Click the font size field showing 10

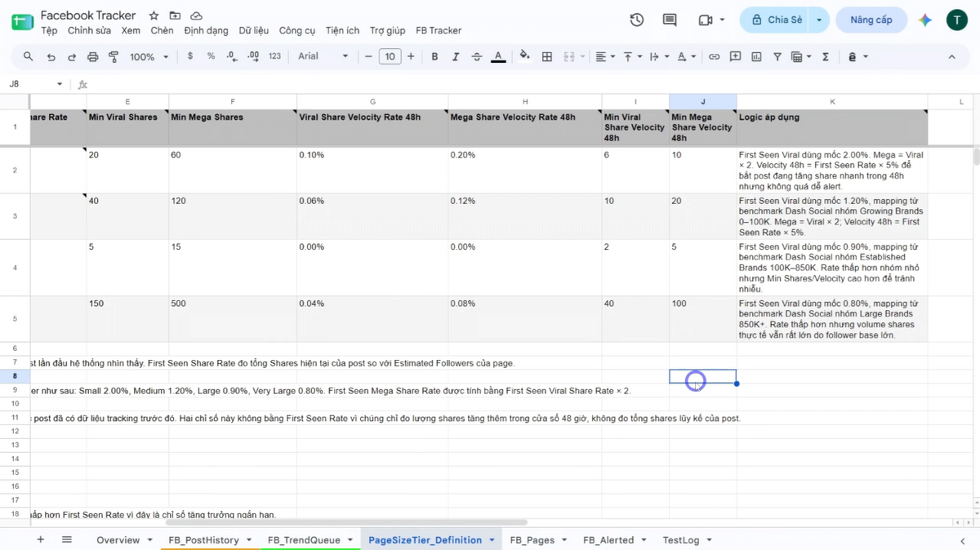coord(390,56)
